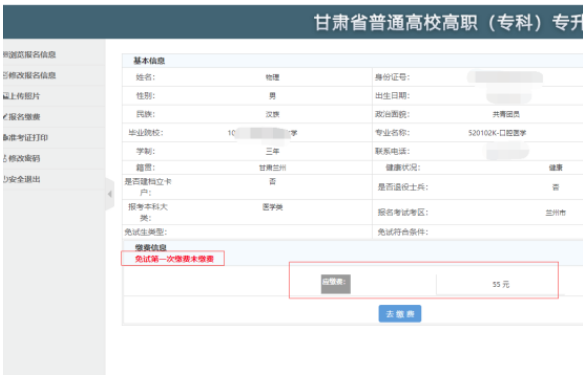
Task: Click the 身份证号 label
Action: coord(392,77)
